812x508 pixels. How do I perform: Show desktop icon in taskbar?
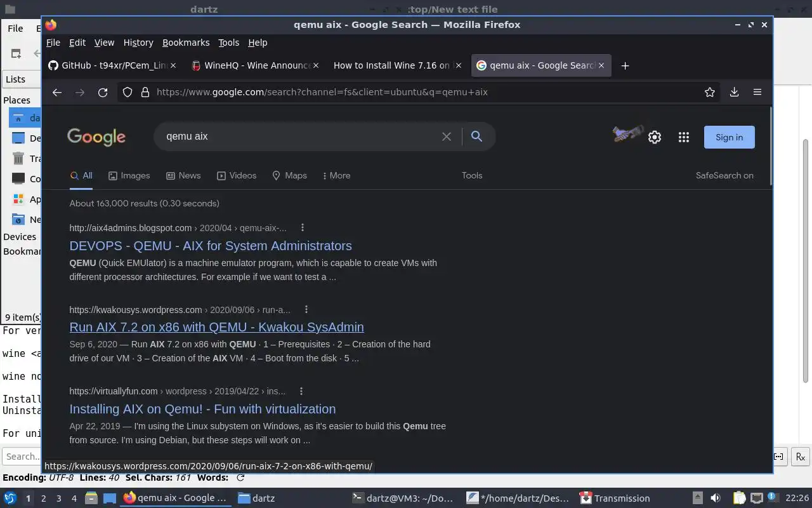pyautogui.click(x=109, y=498)
